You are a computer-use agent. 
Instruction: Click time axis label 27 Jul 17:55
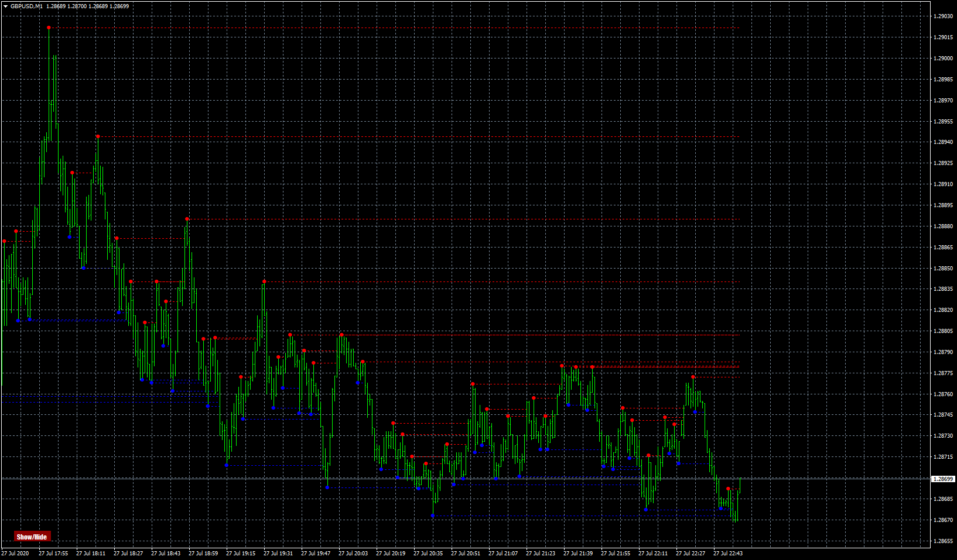click(x=53, y=554)
